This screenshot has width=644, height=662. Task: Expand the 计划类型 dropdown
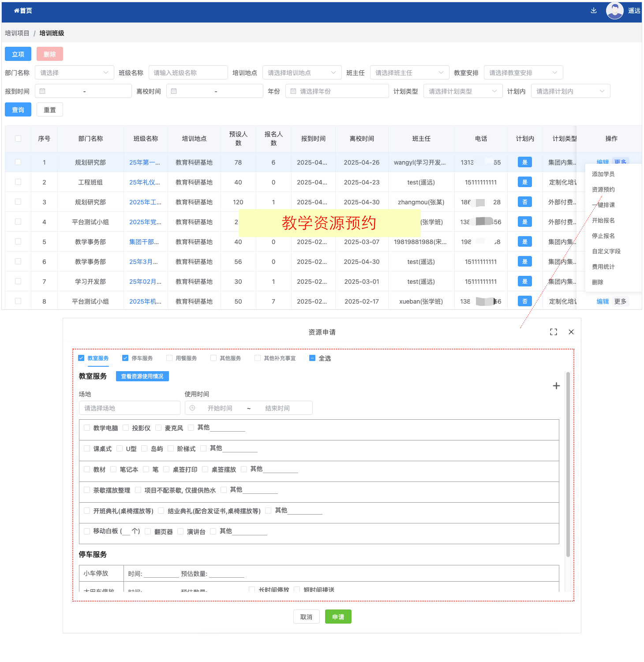[462, 91]
